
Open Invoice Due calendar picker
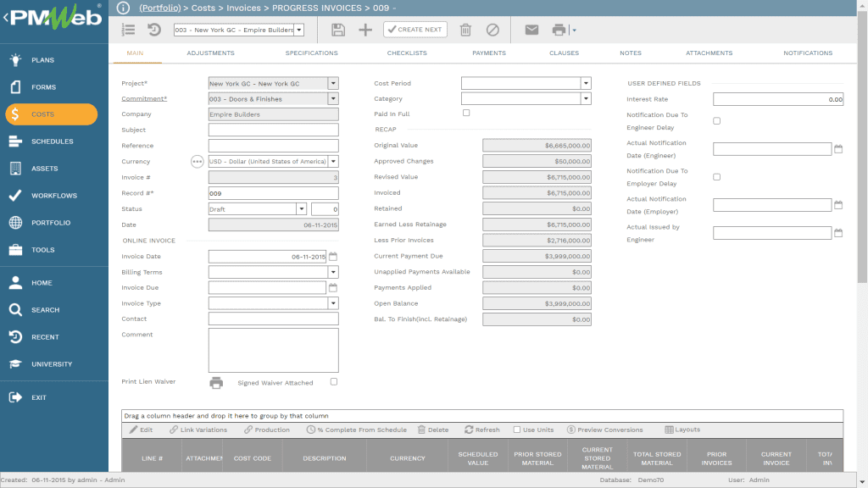click(333, 288)
